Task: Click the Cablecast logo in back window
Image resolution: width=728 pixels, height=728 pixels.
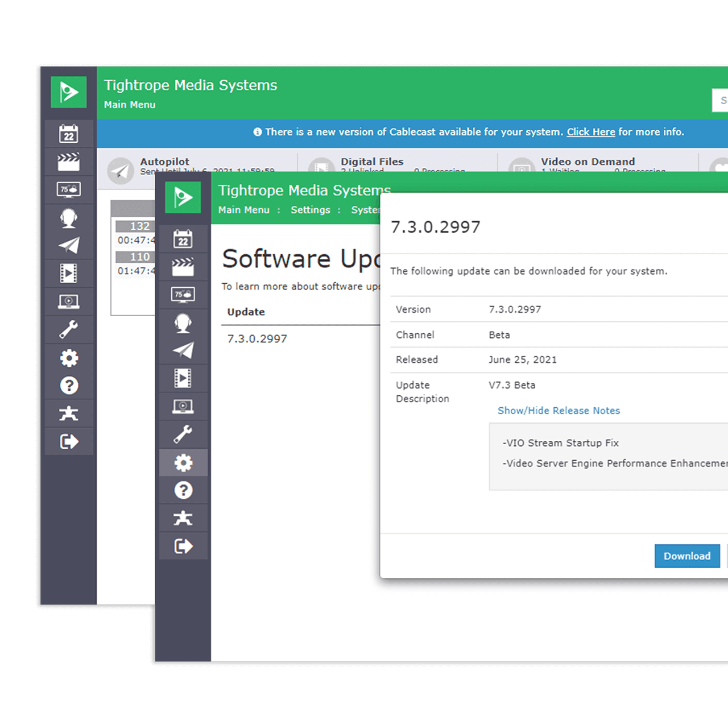Action: 69,92
